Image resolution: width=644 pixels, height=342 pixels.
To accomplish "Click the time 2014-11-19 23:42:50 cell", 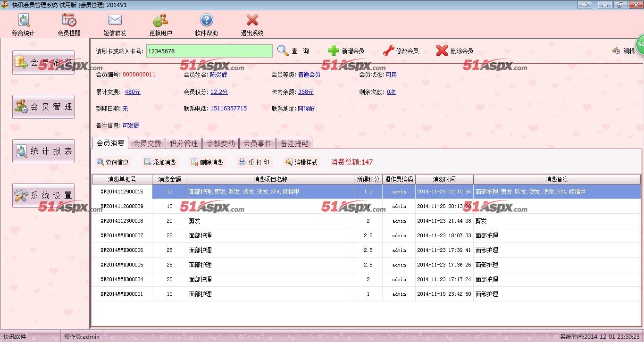I will click(444, 294).
